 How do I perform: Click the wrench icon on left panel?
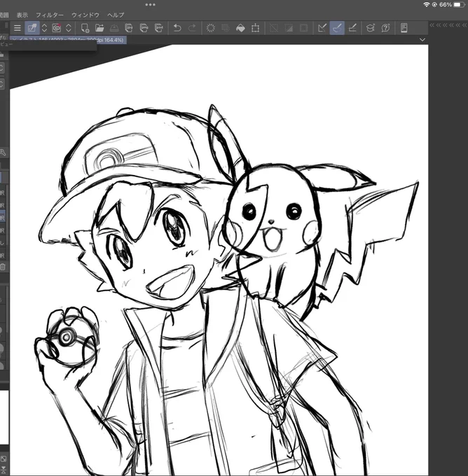pyautogui.click(x=3, y=153)
